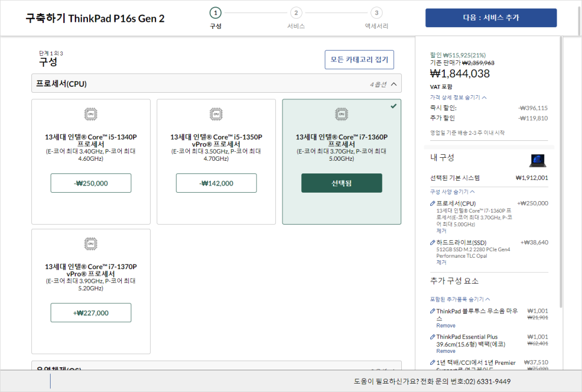Click the pencil edit icon beside 프로세서(CPU)
The image size is (582, 392).
pyautogui.click(x=433, y=204)
